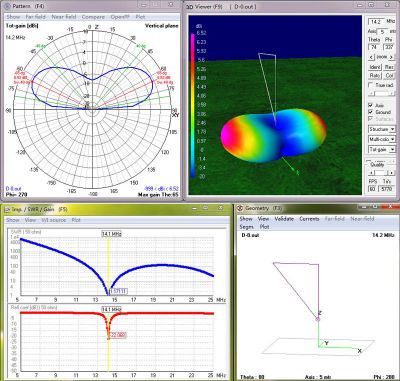Open Show menu in Pattern window
Image resolution: width=400 pixels, height=381 pixels.
[13, 17]
